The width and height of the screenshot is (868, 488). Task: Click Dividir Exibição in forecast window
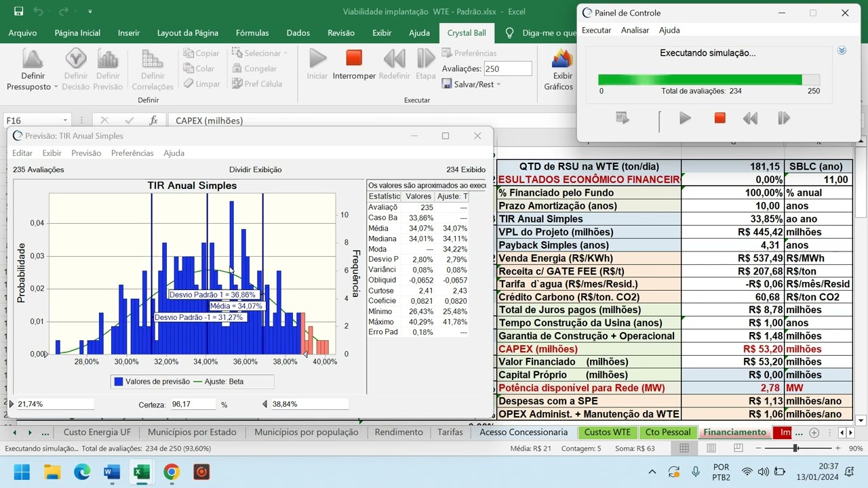click(256, 169)
